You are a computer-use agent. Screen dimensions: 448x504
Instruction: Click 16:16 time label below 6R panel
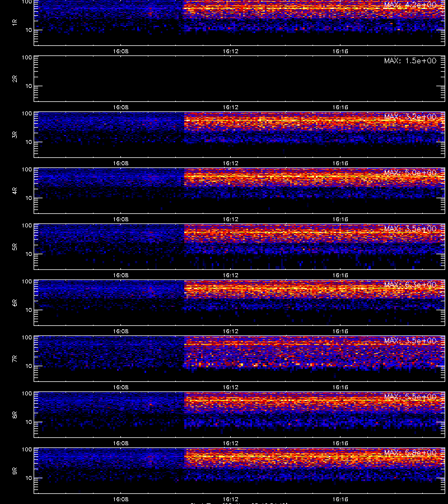[x=340, y=331]
